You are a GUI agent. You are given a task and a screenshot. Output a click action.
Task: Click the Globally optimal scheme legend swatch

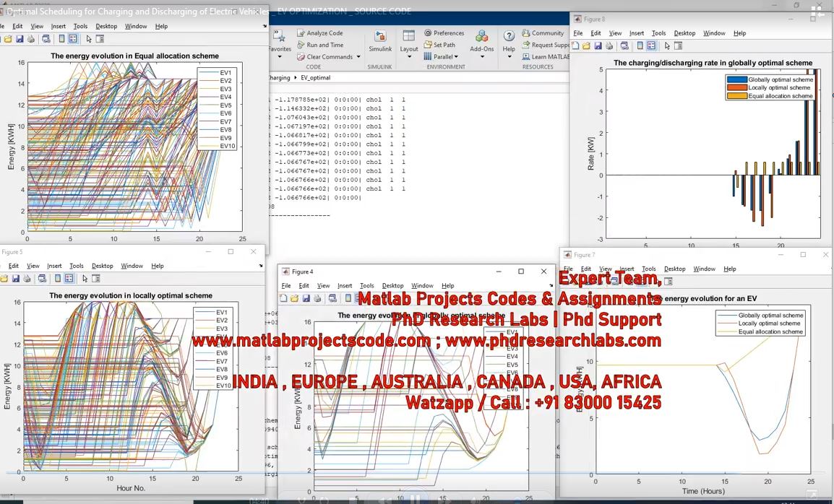point(736,79)
